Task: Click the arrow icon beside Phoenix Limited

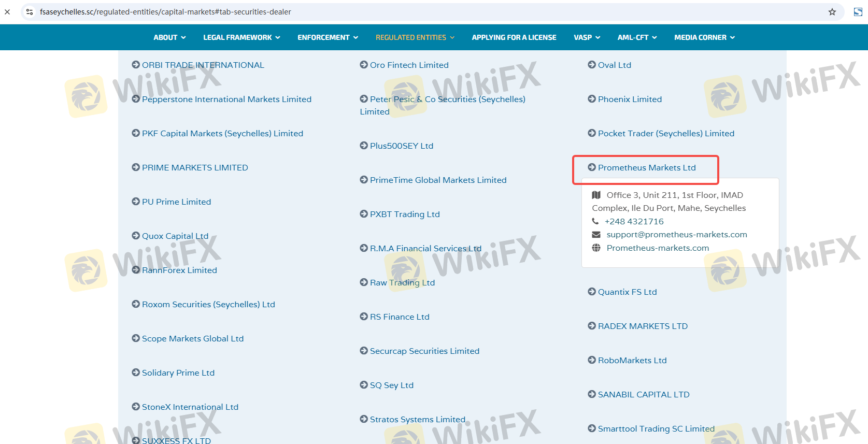Action: (592, 99)
